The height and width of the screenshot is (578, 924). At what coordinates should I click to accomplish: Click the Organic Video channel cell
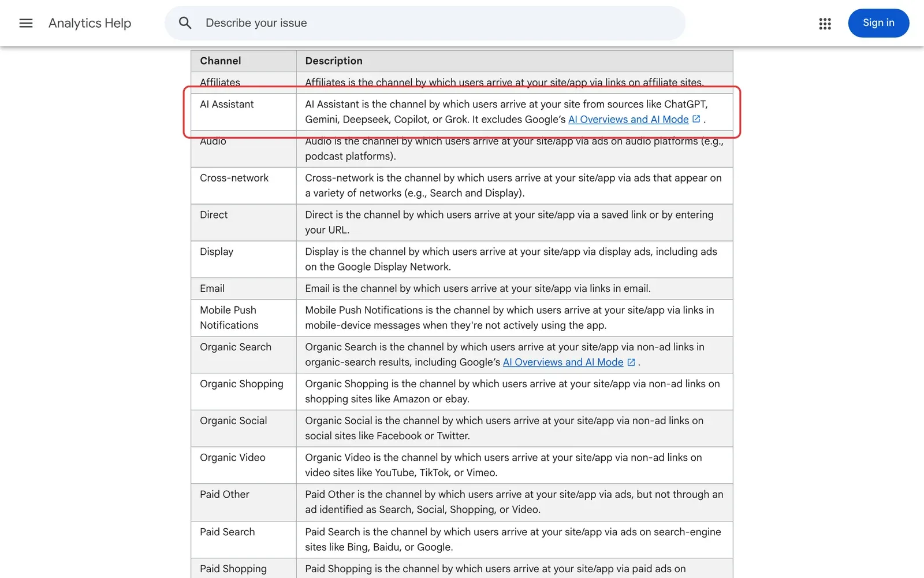244,465
